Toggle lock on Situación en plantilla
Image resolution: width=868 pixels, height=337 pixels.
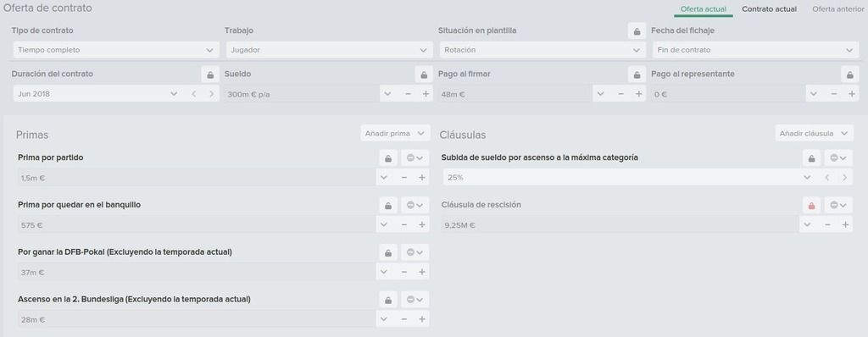637,31
